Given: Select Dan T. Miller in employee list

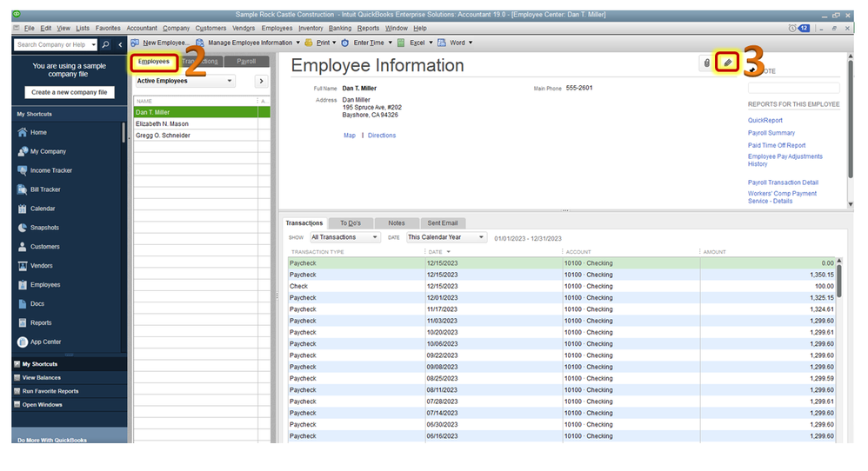Looking at the screenshot, I should point(202,112).
